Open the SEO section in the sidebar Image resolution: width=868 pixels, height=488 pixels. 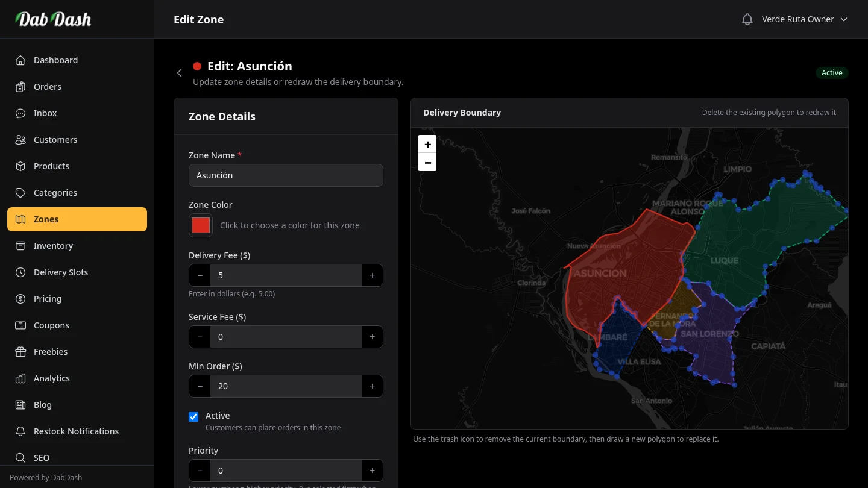pyautogui.click(x=20, y=458)
